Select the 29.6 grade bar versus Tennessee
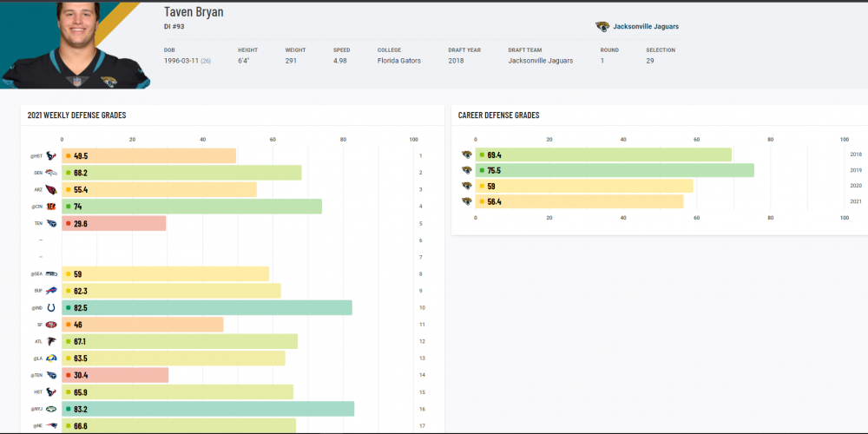This screenshot has width=868, height=434. click(x=114, y=224)
